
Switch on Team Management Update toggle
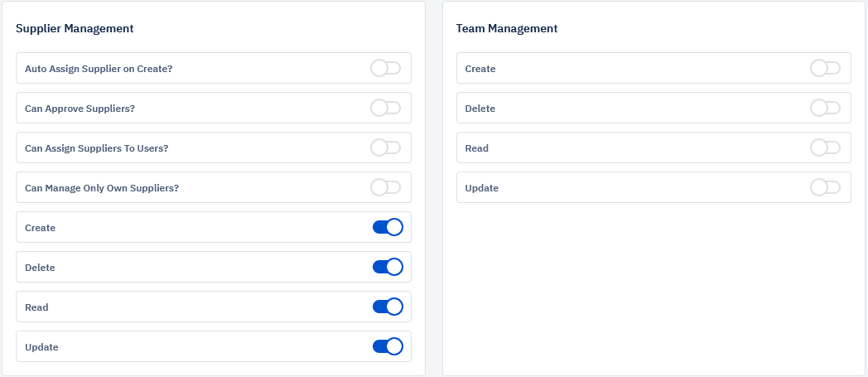(826, 187)
